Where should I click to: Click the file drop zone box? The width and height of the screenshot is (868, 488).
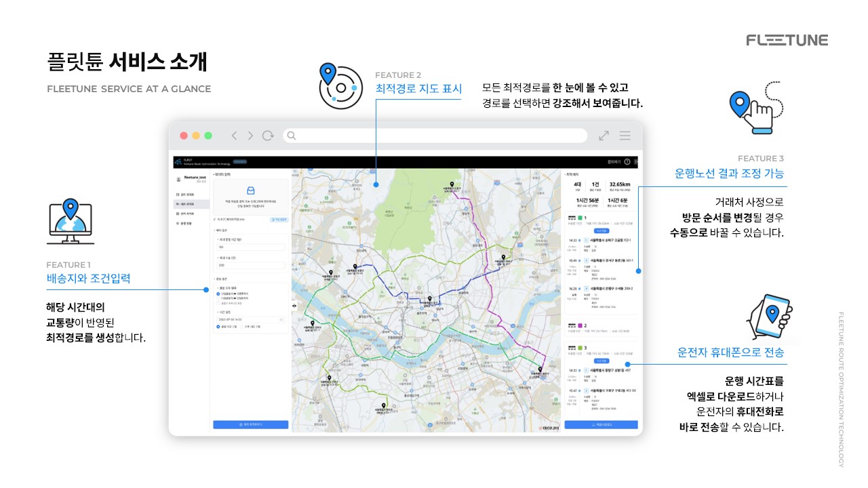[250, 197]
